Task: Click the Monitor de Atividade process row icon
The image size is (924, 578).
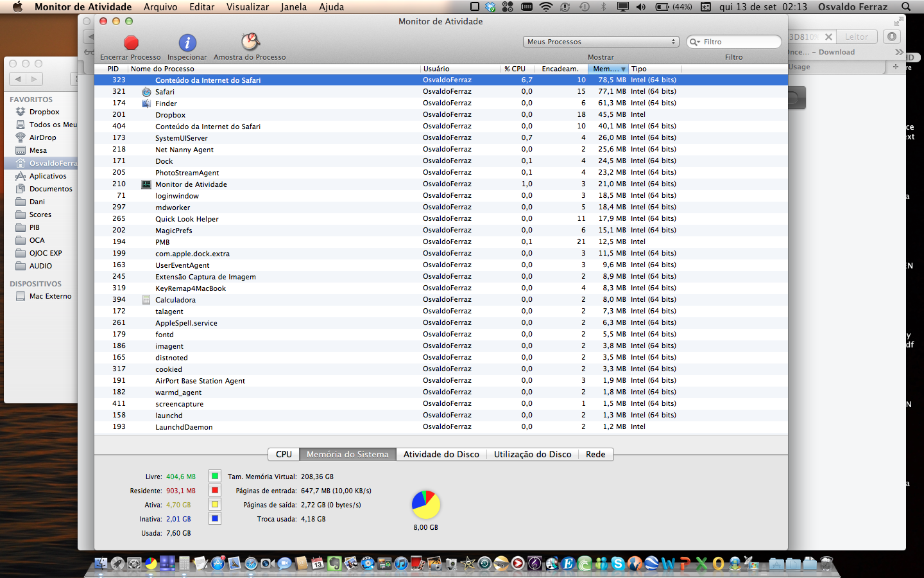Action: coord(146,184)
